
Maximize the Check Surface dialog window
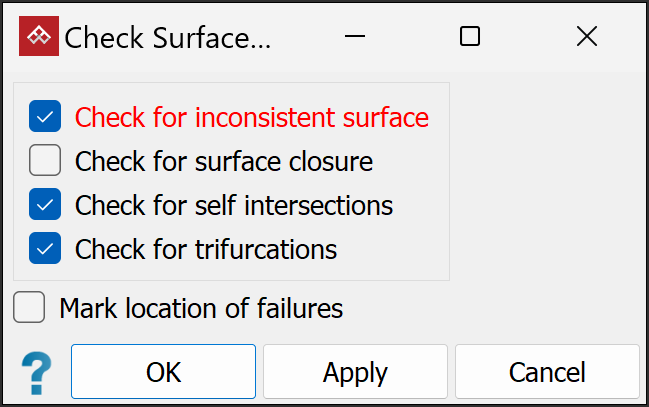pos(470,37)
